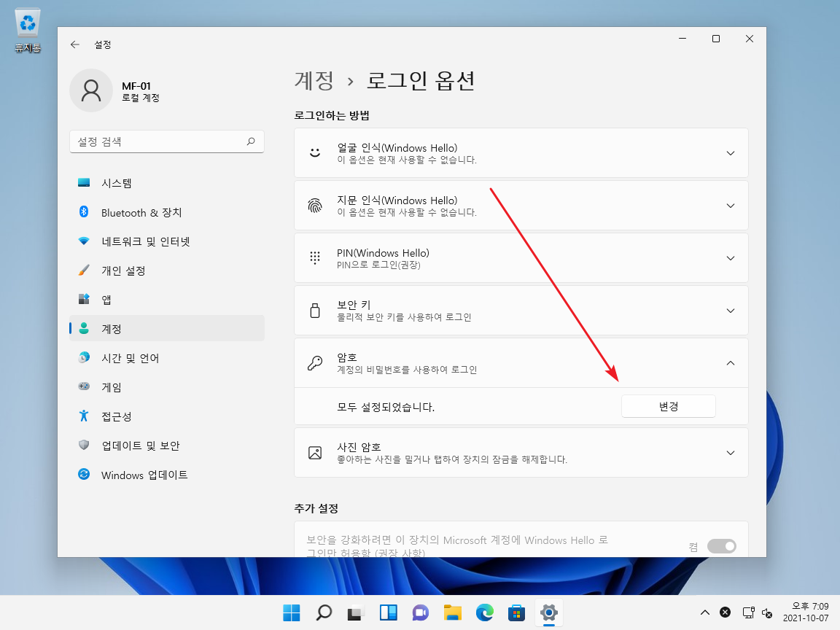This screenshot has width=840, height=630.
Task: Click the search magnifier in 설정 검색 box
Action: (251, 141)
